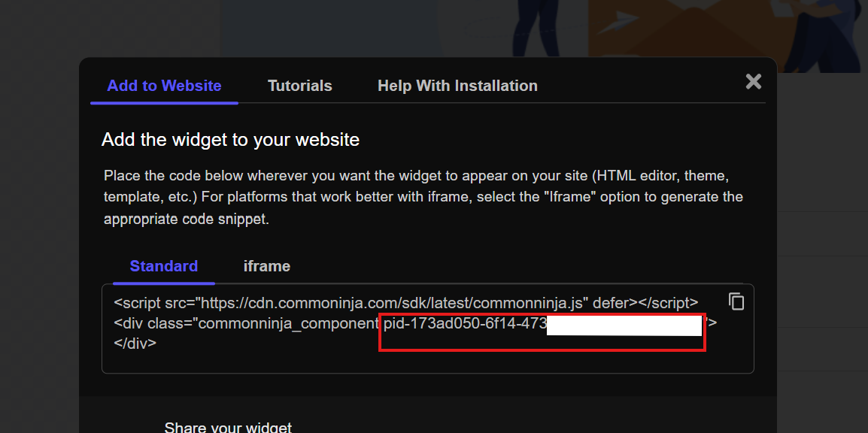
Task: Select the Add to Website tab
Action: [165, 86]
